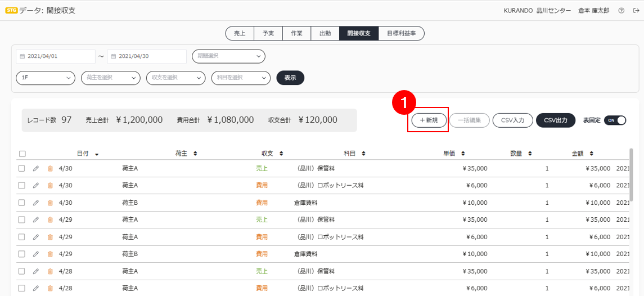Open the 1F floor dropdown

(x=46, y=78)
